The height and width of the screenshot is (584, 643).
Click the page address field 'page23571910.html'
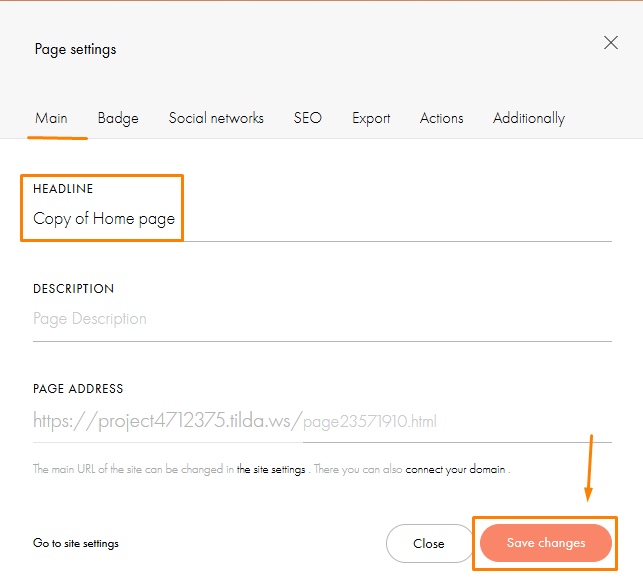click(x=457, y=422)
